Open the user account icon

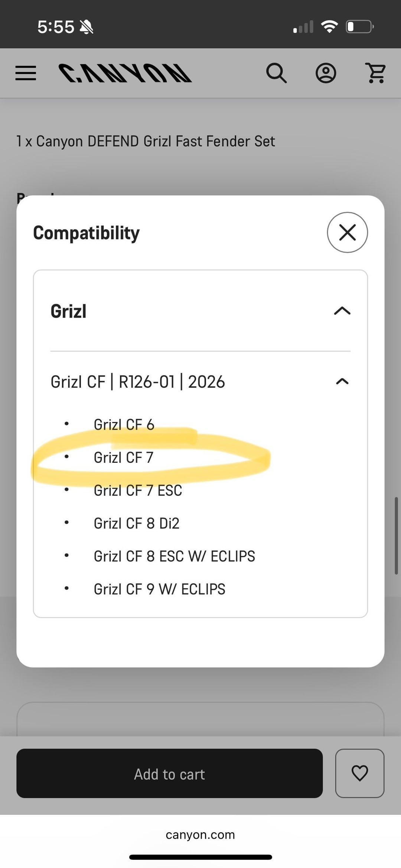tap(326, 73)
